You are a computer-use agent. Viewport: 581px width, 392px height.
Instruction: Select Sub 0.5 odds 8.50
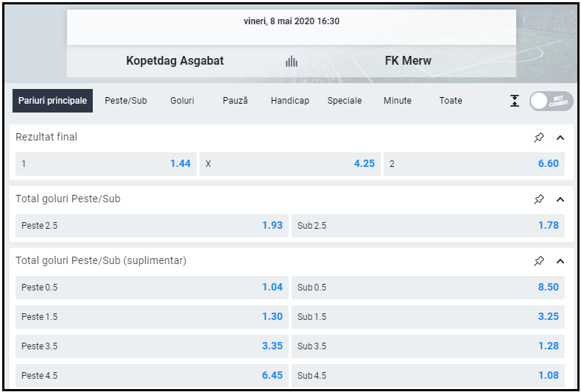(428, 288)
